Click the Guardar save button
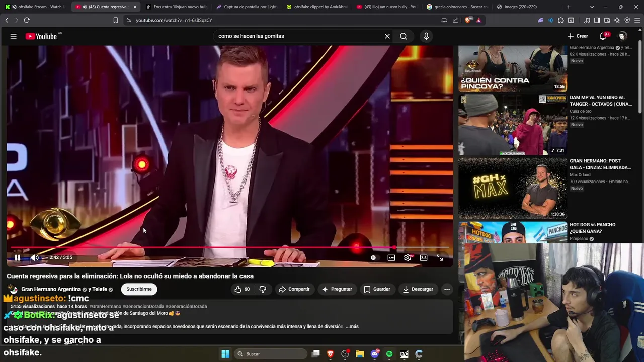The width and height of the screenshot is (644, 362). click(x=377, y=289)
